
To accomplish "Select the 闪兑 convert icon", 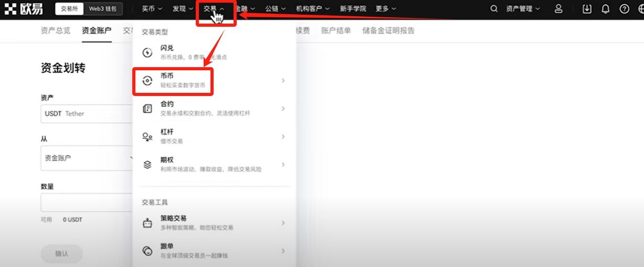I will click(x=147, y=52).
